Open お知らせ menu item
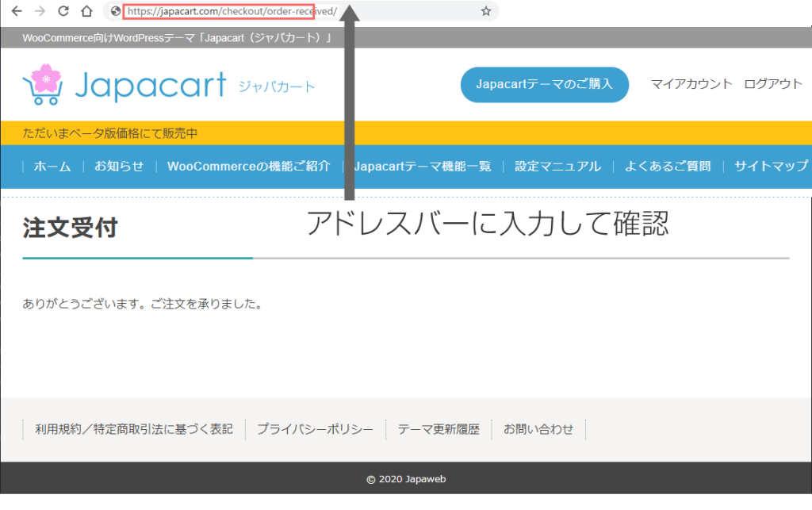This screenshot has height=510, width=812. pos(119,167)
